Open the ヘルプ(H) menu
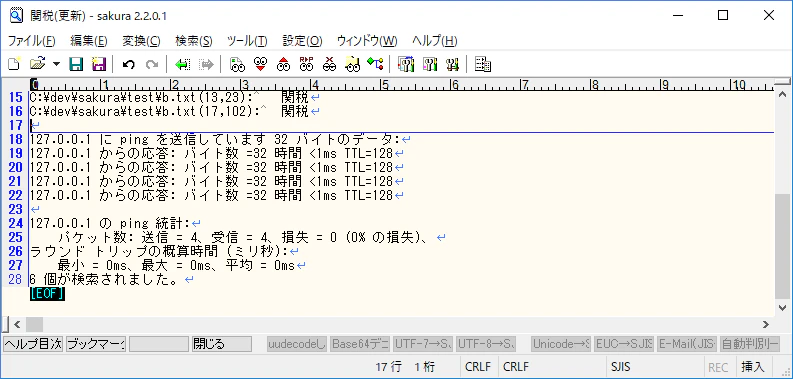Viewport: 793px width, 379px height. (x=435, y=41)
